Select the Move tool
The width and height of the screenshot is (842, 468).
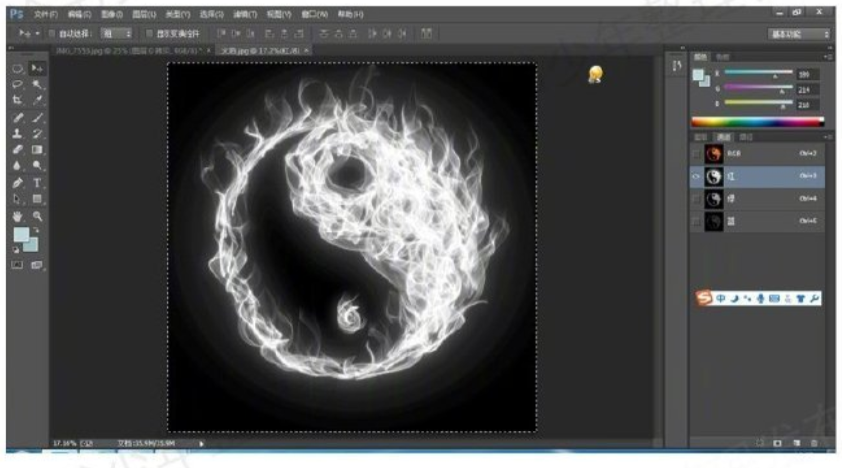(x=38, y=68)
